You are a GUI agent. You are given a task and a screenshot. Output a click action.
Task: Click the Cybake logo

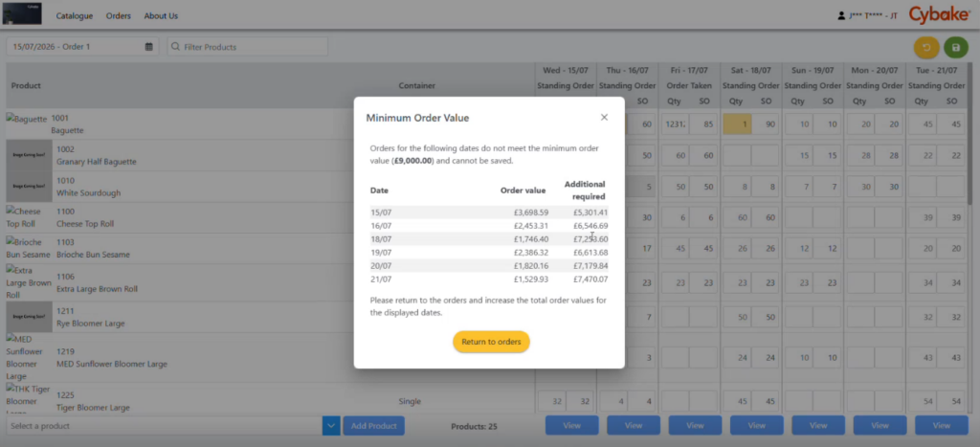[x=939, y=15]
